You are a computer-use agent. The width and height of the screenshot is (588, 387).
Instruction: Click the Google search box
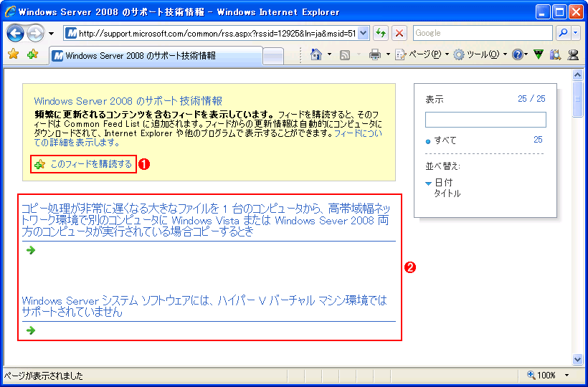click(483, 33)
